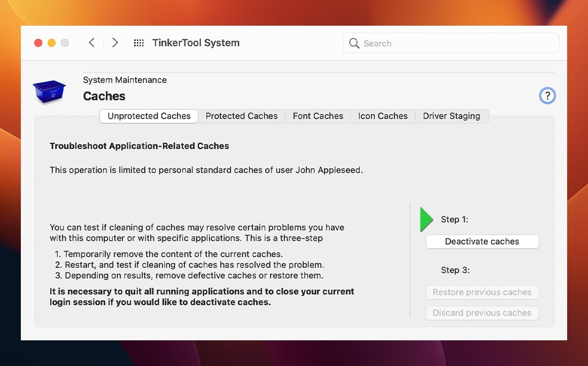Click the 'You can test if cleaning' paragraph
Viewport: 588px width, 366px height.
click(x=197, y=233)
